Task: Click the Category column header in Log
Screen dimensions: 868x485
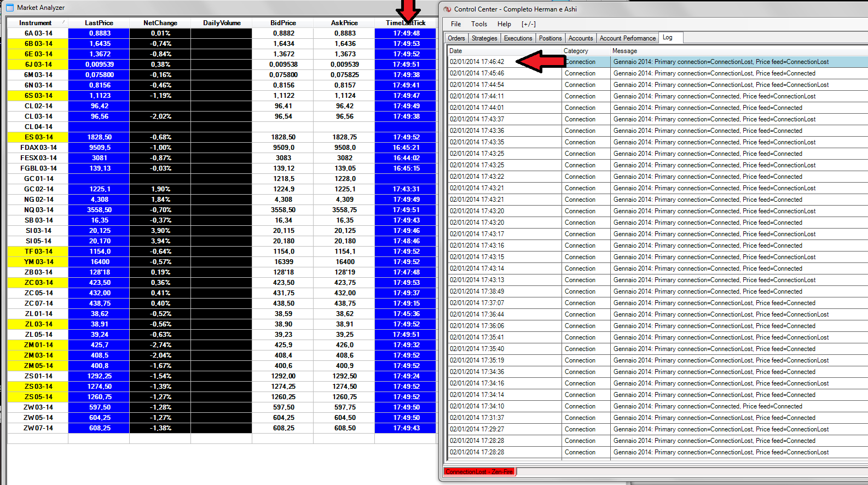Action: [586, 51]
